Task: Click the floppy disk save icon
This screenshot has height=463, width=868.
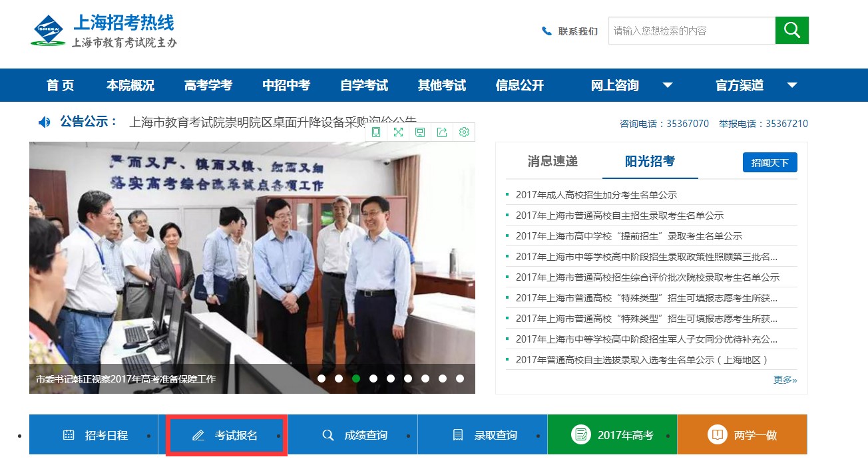Action: pyautogui.click(x=420, y=132)
